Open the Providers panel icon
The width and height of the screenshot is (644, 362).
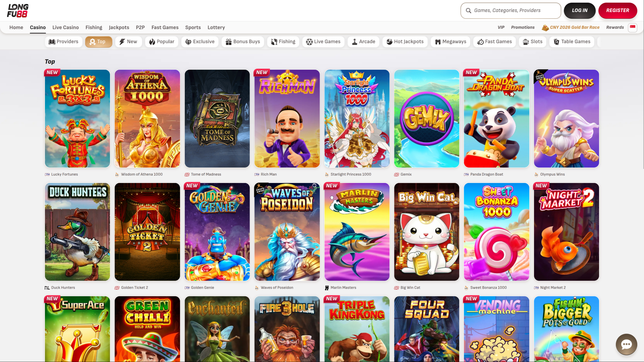[x=52, y=42]
